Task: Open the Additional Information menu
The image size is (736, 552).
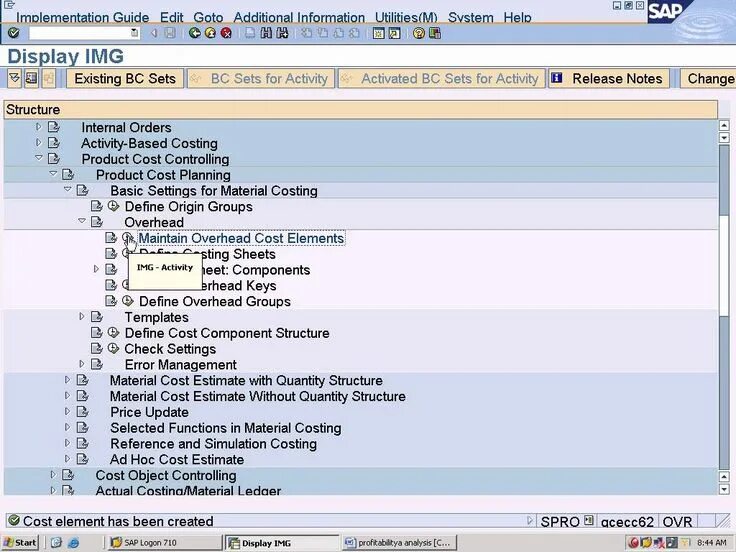Action: (299, 17)
